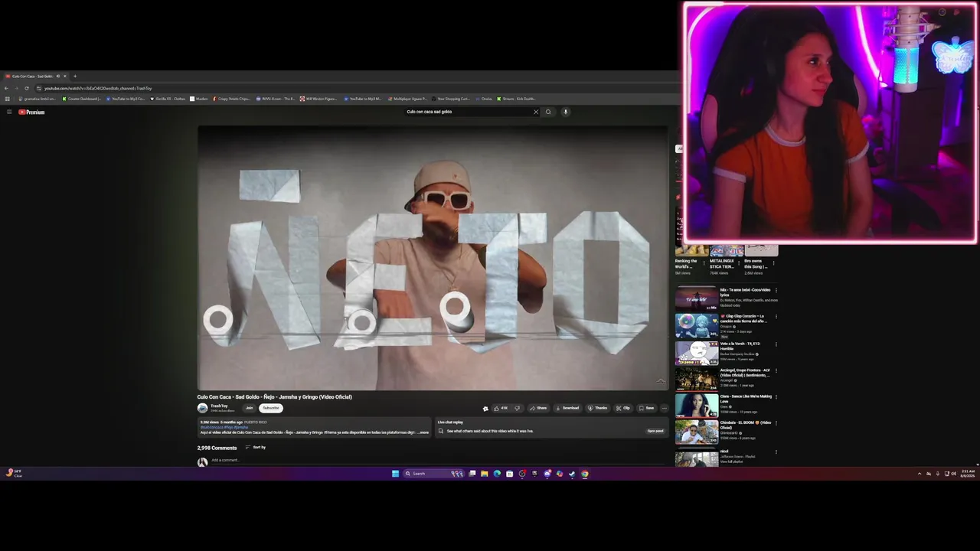Open File Explorer from the taskbar
The width and height of the screenshot is (980, 551).
[x=485, y=474]
